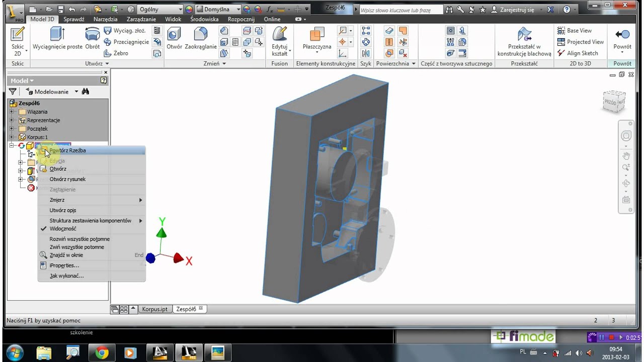This screenshot has width=644, height=362.
Task: Expand the Reprezentacje tree node
Action: click(12, 120)
